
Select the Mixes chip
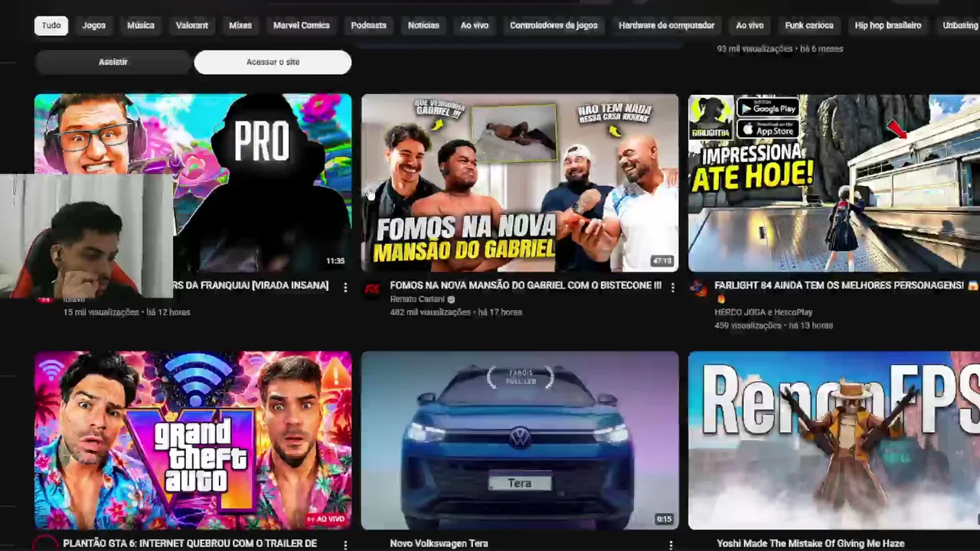click(x=240, y=25)
